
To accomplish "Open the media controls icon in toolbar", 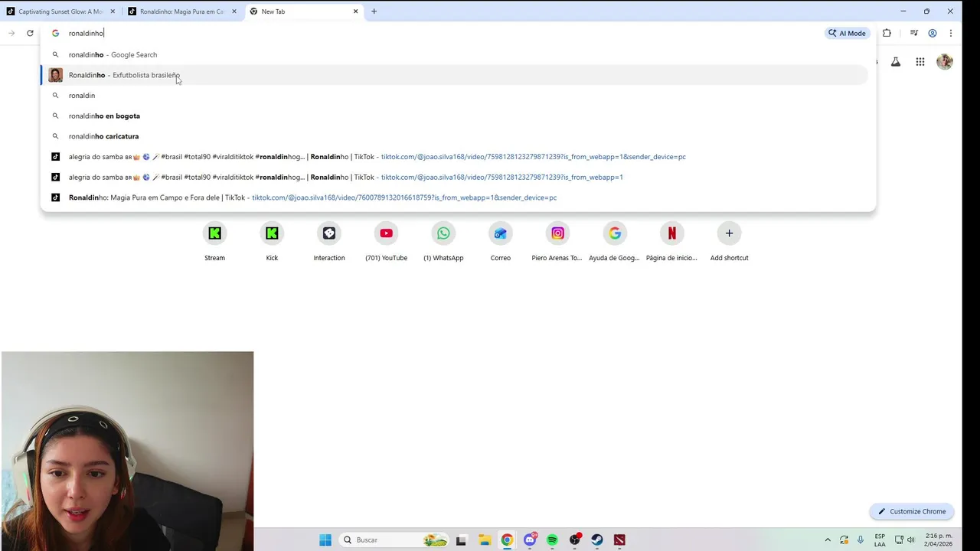I will coord(914,33).
